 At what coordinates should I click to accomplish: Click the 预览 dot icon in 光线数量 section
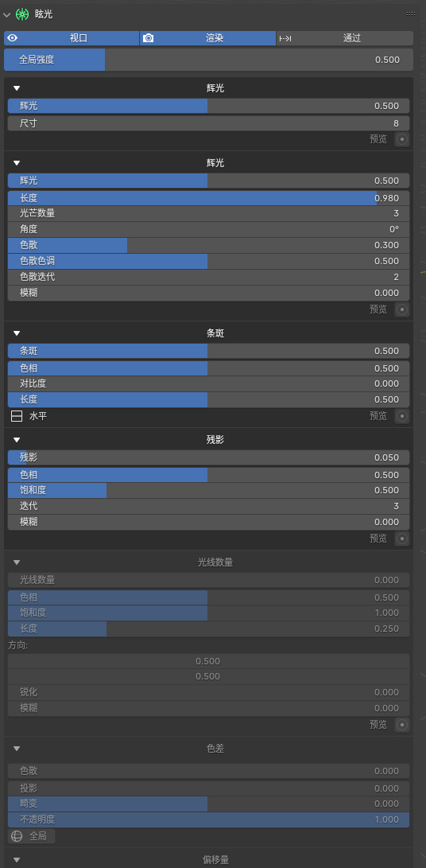tap(402, 725)
